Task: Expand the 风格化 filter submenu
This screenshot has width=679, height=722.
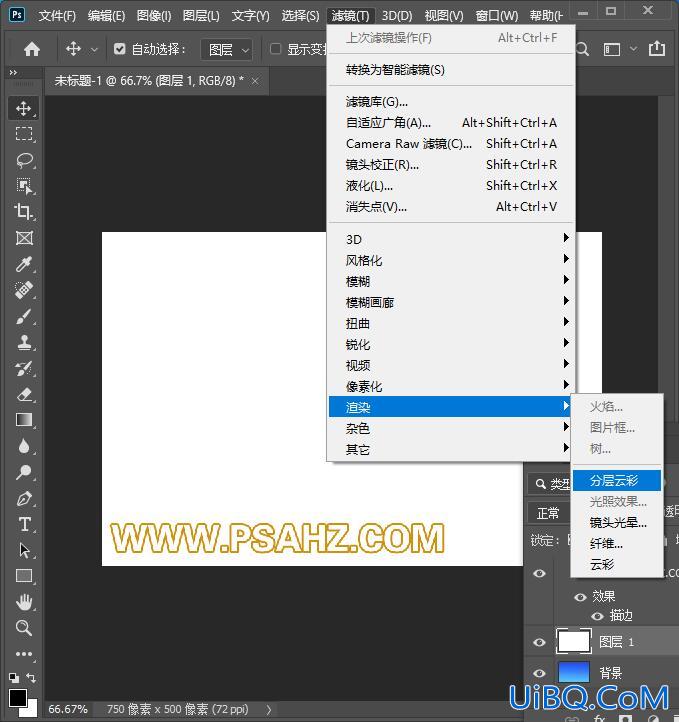Action: pyautogui.click(x=450, y=261)
